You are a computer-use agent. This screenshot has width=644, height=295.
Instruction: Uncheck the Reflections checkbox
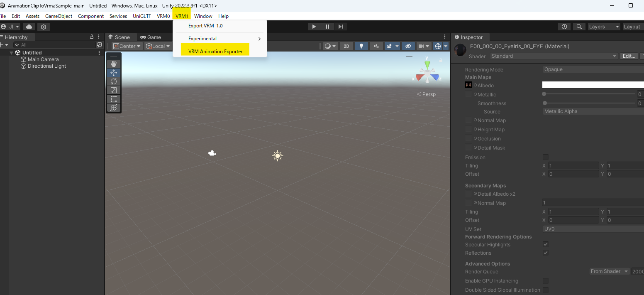(x=546, y=253)
